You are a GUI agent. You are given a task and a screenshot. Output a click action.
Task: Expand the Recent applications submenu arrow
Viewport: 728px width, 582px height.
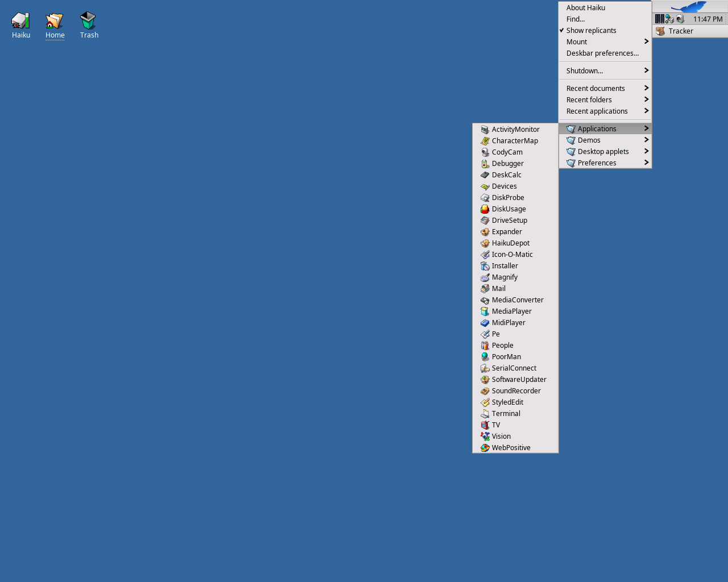pyautogui.click(x=646, y=111)
